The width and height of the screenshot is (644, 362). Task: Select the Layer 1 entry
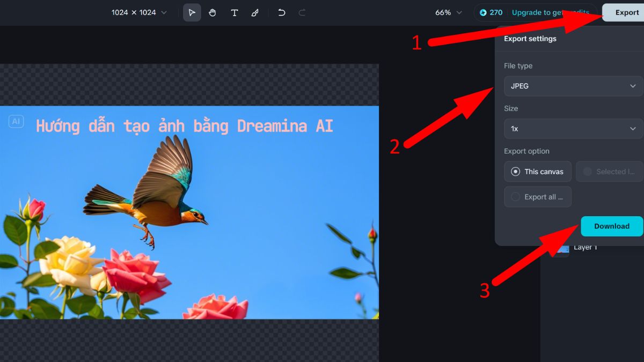click(585, 248)
